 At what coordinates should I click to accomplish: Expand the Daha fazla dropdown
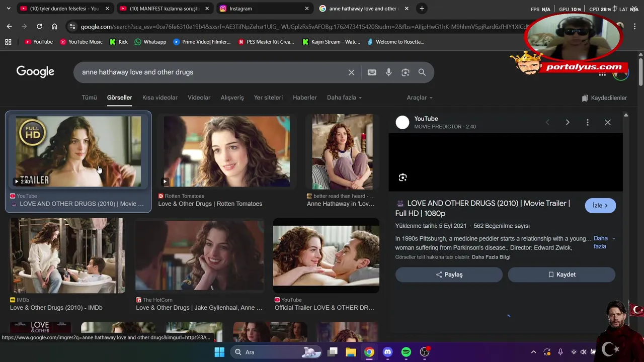pyautogui.click(x=344, y=98)
